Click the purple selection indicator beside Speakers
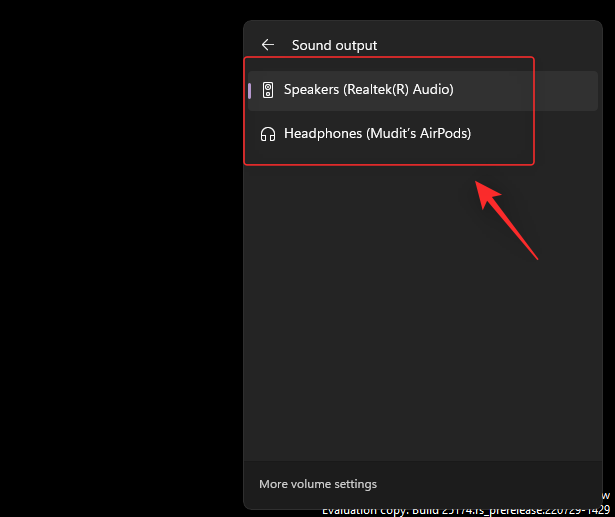Screen dimensions: 615x517 click(249, 90)
